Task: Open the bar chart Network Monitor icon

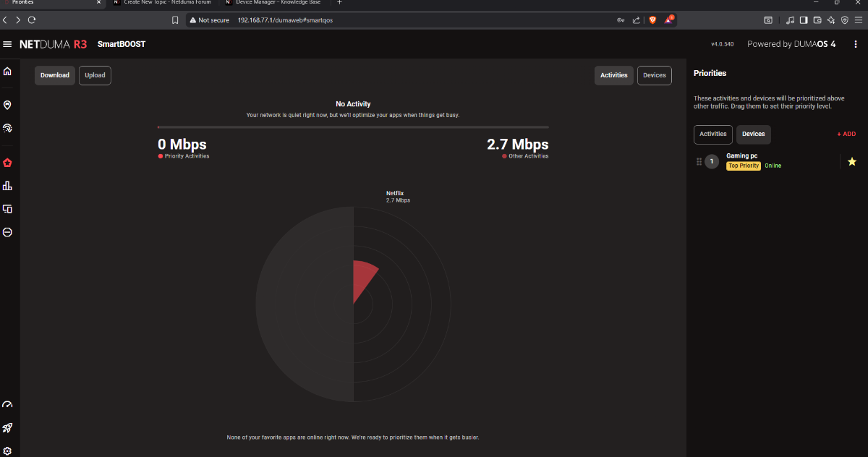Action: click(7, 186)
